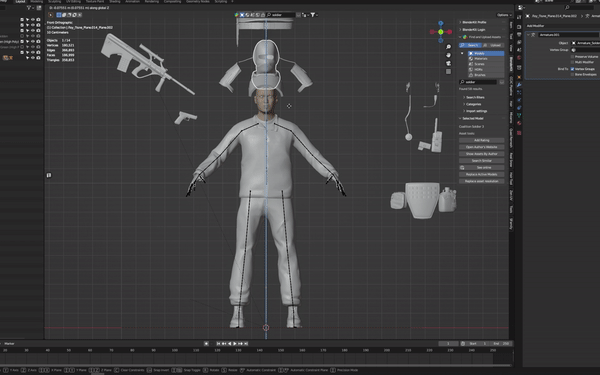Toggle the Vertex Groups bind checkbox
Viewport: 600px width, 375px height.
[572, 69]
